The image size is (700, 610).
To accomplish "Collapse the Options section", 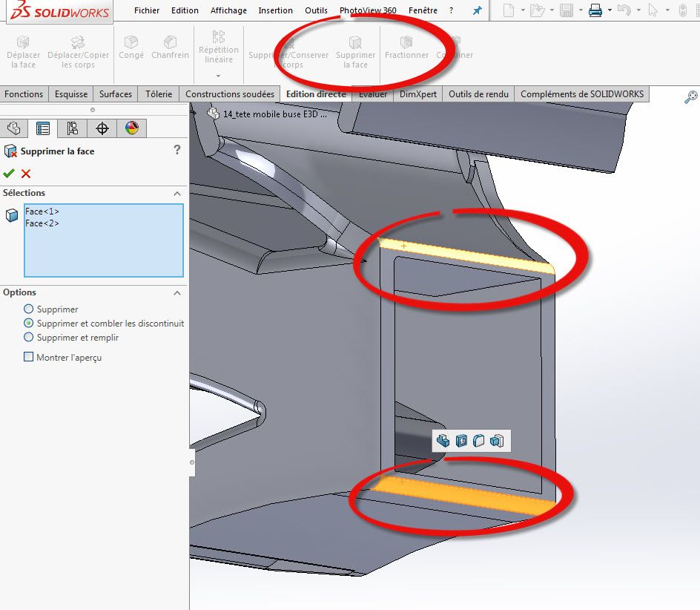I will pyautogui.click(x=177, y=293).
